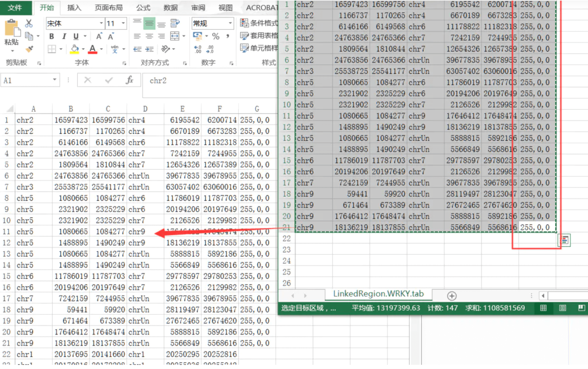Open the font name dropdown 宋体
The image size is (588, 369).
click(101, 23)
